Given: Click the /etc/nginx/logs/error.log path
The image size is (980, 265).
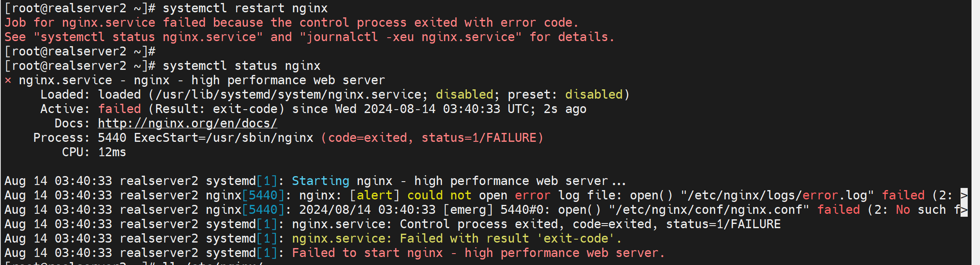Looking at the screenshot, I should tap(777, 195).
